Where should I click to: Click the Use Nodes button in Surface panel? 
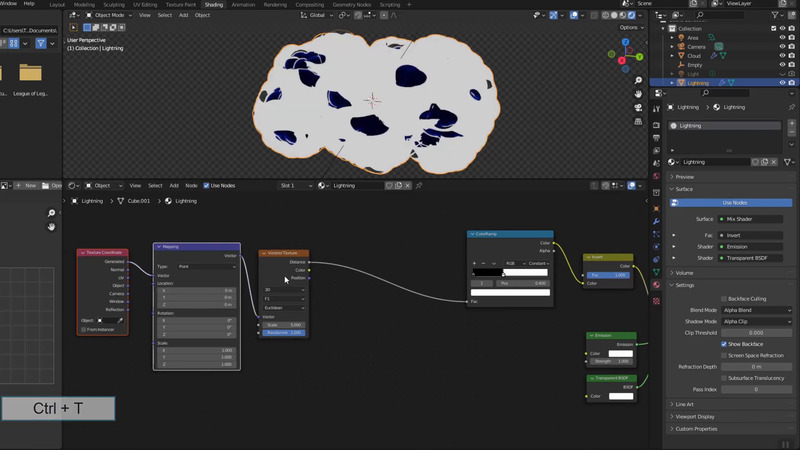734,203
